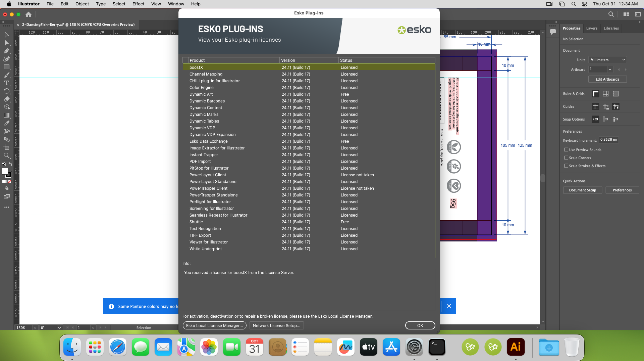The image size is (644, 361).
Task: Activate the Fill color swatch
Action: click(5, 172)
